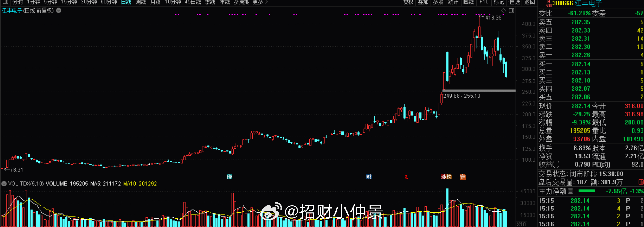The width and height of the screenshot is (644, 227).
Task: Click the stock code 300666
Action: (563, 3)
